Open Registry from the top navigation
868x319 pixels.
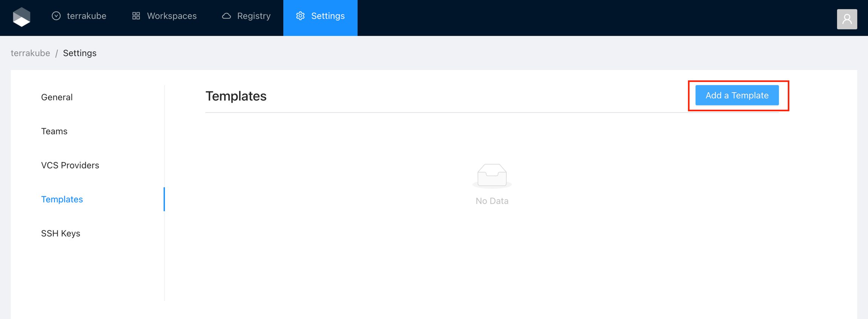tap(254, 16)
